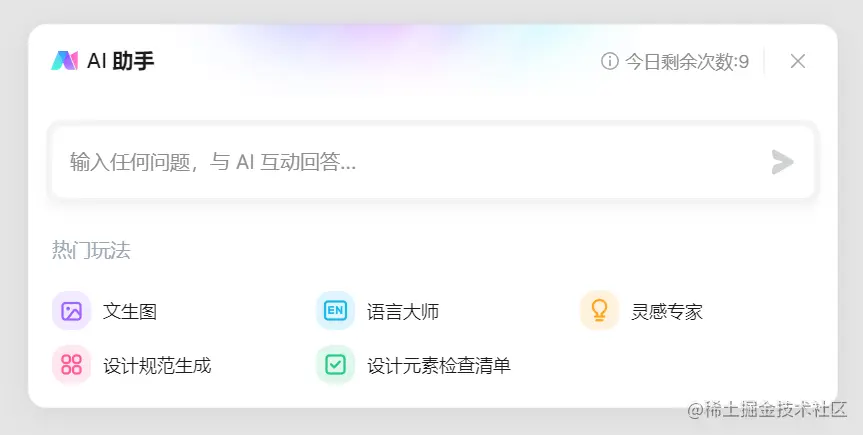Click the 今日剩余次数:9 text

[x=687, y=62]
